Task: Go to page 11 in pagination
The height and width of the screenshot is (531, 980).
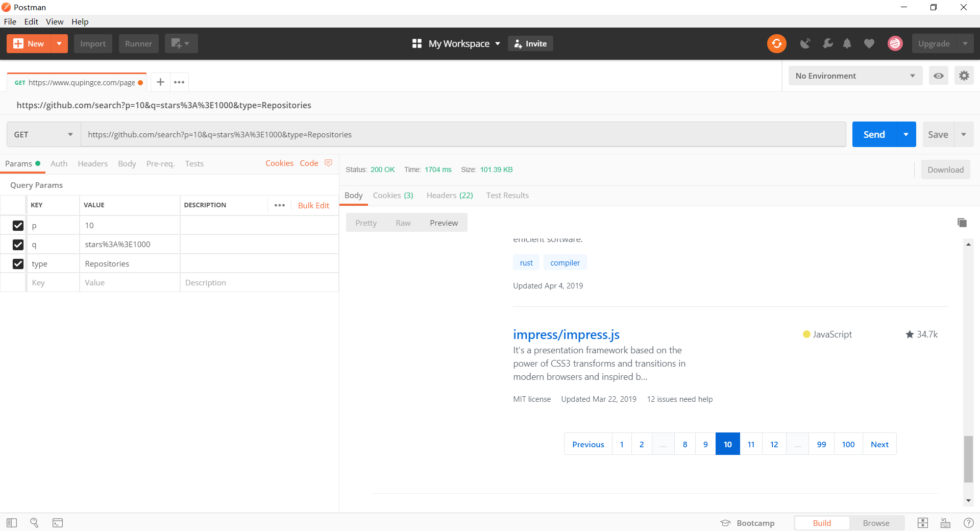Action: [x=751, y=444]
